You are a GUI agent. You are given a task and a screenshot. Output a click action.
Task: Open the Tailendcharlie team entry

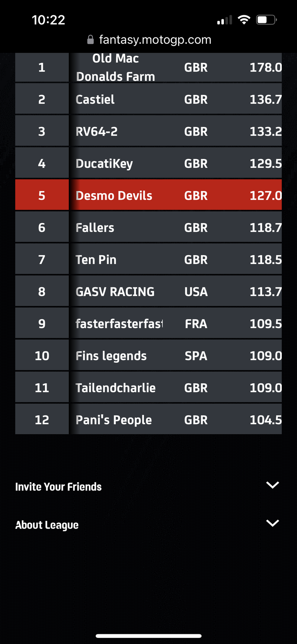148,388
